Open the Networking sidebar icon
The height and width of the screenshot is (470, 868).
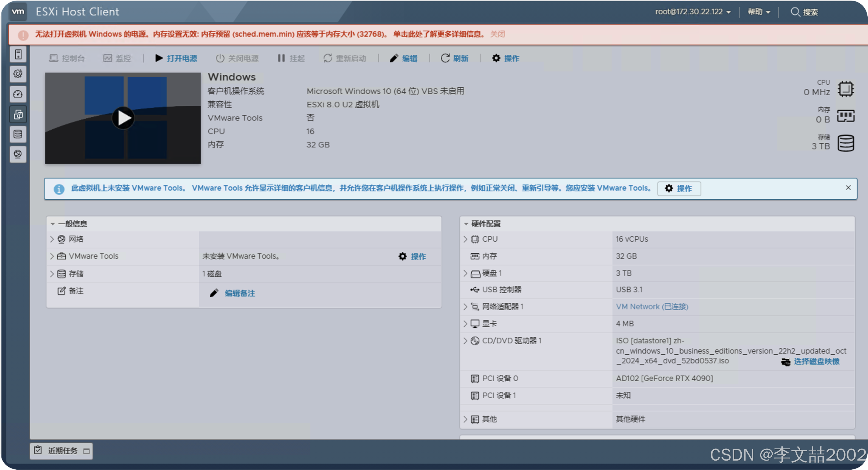coord(18,154)
